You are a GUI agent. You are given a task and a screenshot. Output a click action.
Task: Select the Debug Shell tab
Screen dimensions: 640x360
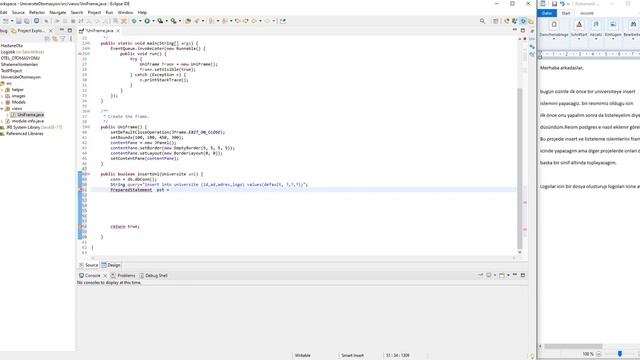click(153, 276)
